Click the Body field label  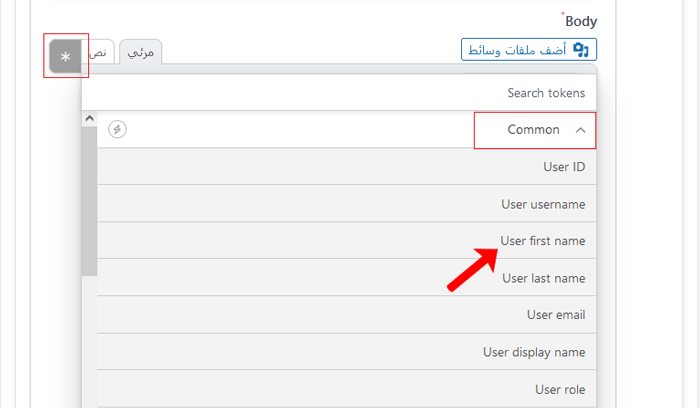click(x=580, y=21)
